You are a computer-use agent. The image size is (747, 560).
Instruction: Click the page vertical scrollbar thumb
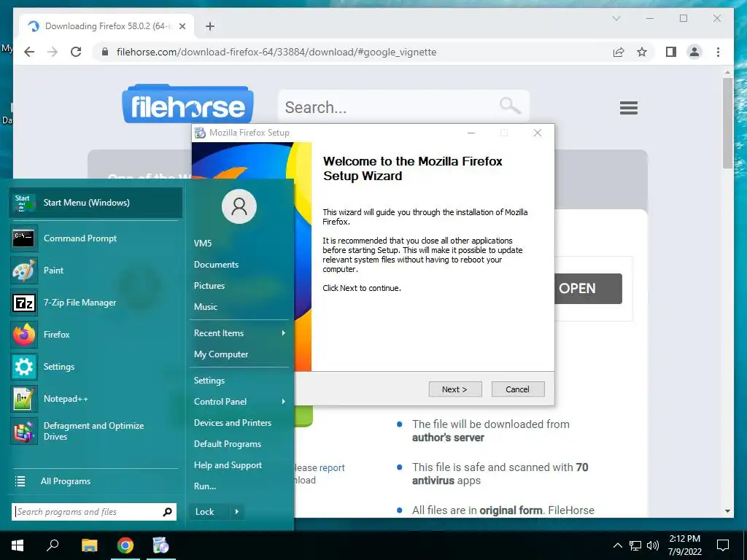point(727,122)
